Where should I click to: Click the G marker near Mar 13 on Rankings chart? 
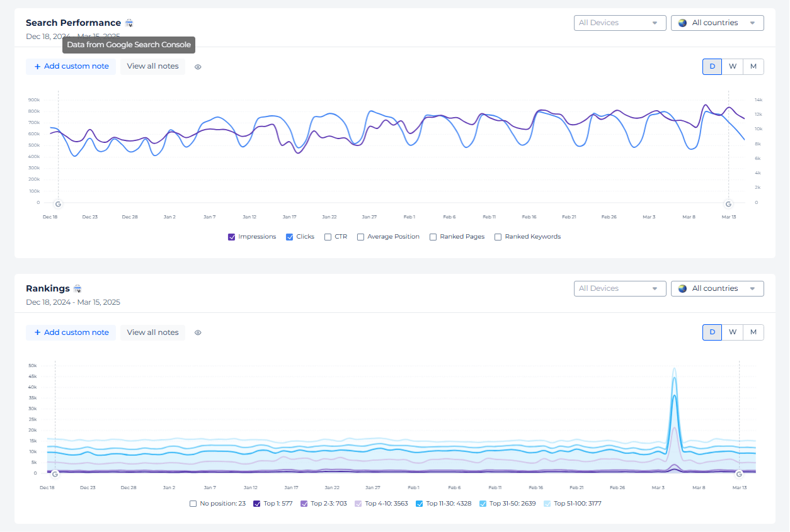click(x=739, y=473)
